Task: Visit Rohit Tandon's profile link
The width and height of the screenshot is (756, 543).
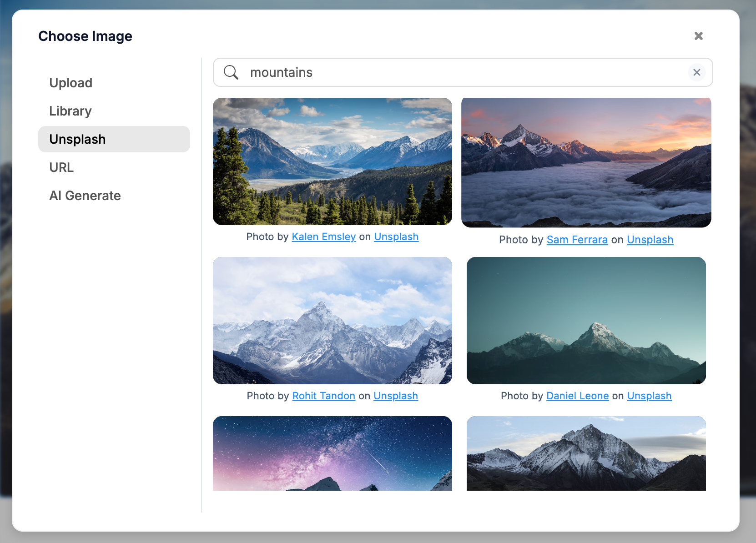Action: (x=323, y=396)
